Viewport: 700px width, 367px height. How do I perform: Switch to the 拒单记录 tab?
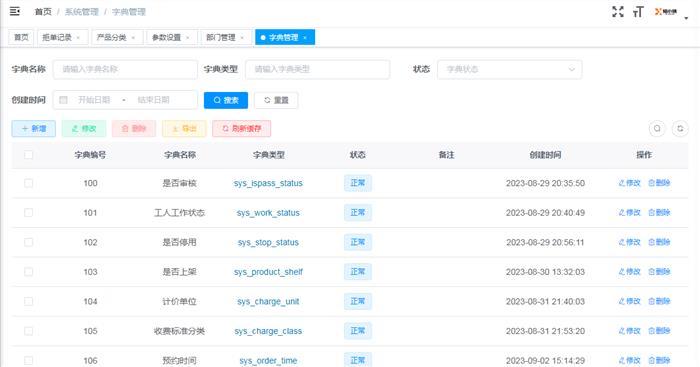[62, 38]
